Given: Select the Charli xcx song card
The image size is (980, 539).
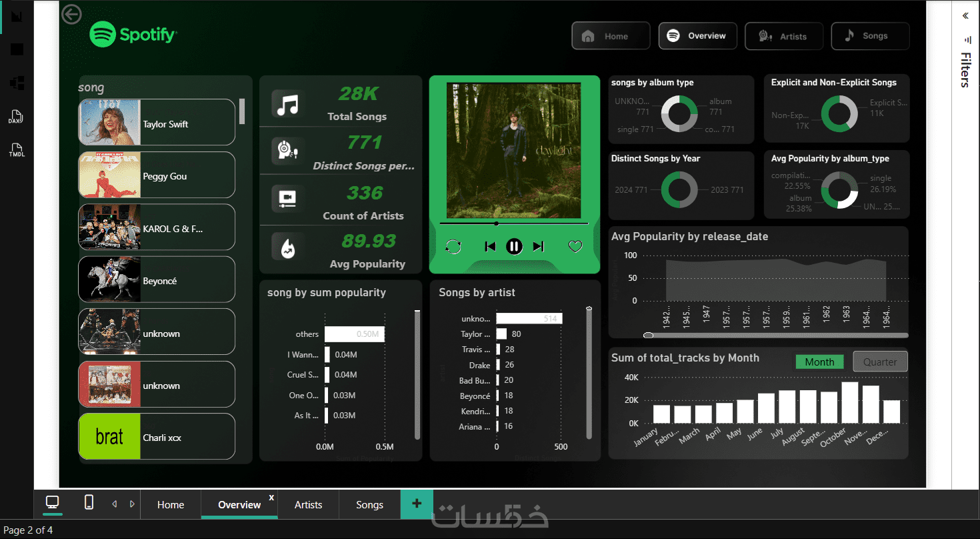Looking at the screenshot, I should click(x=157, y=436).
